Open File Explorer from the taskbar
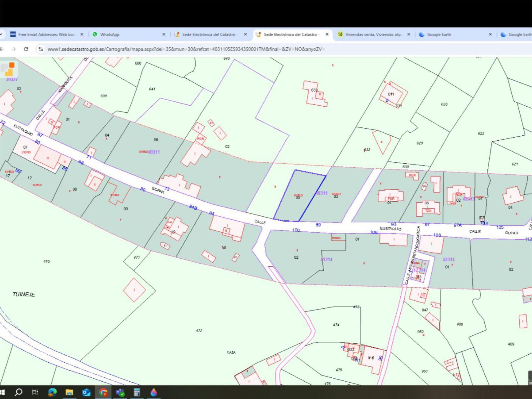Screen dimensions: 532x399 coord(69,392)
